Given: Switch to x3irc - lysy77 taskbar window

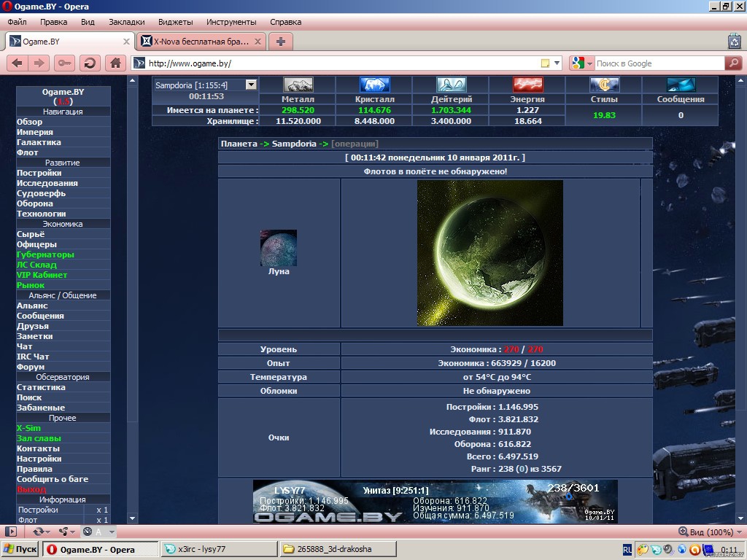Looking at the screenshot, I should pos(219,549).
